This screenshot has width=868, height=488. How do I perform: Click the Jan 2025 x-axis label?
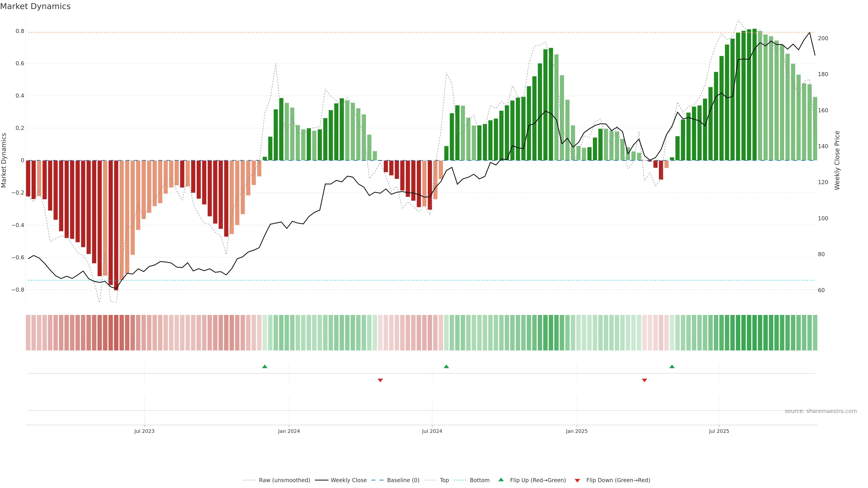(x=577, y=431)
